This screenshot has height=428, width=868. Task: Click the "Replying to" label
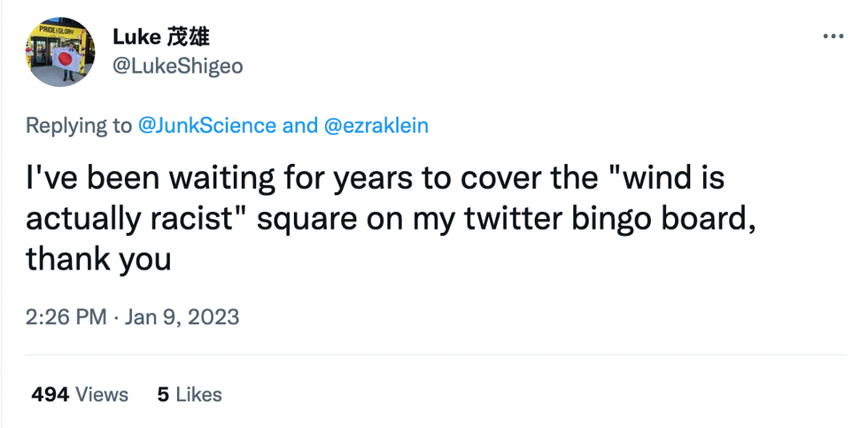[78, 126]
